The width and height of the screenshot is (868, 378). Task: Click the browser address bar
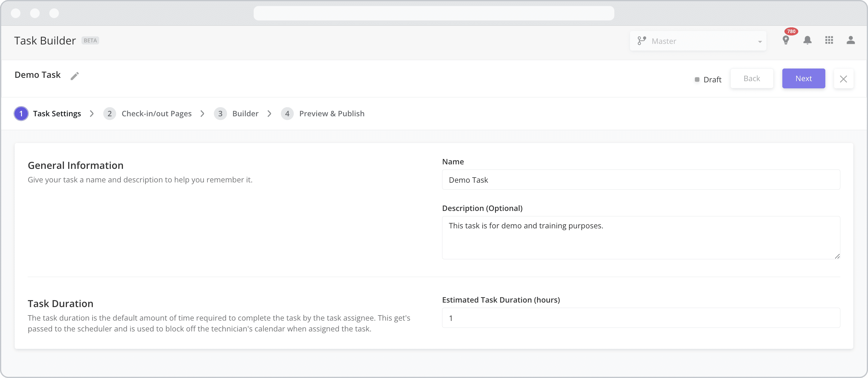[434, 13]
